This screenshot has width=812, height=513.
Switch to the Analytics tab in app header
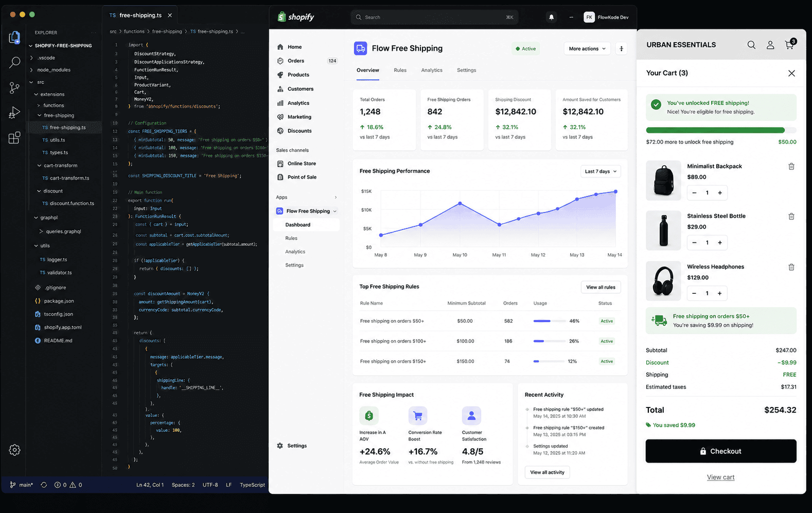[x=432, y=70]
